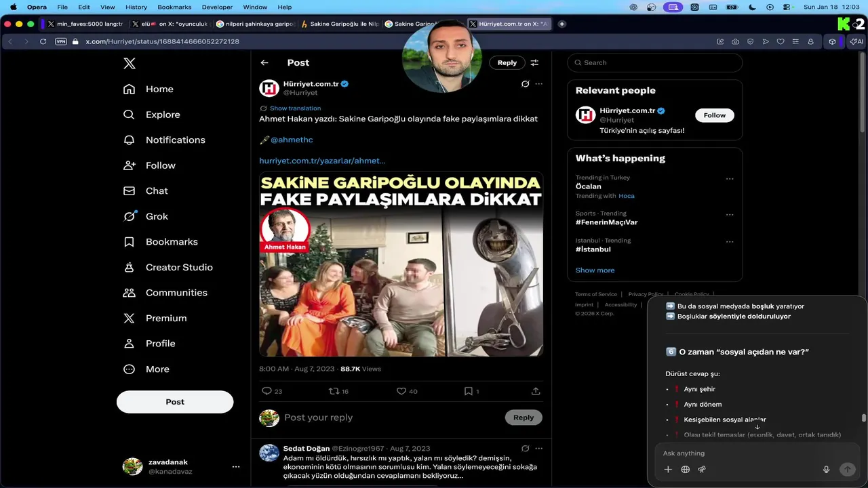Open more options for #FenerinMaçıVar trend

(x=730, y=215)
